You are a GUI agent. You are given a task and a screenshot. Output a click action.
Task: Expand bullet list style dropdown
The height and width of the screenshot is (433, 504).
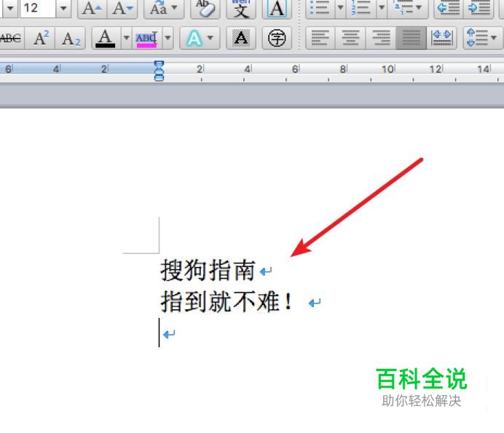[340, 8]
